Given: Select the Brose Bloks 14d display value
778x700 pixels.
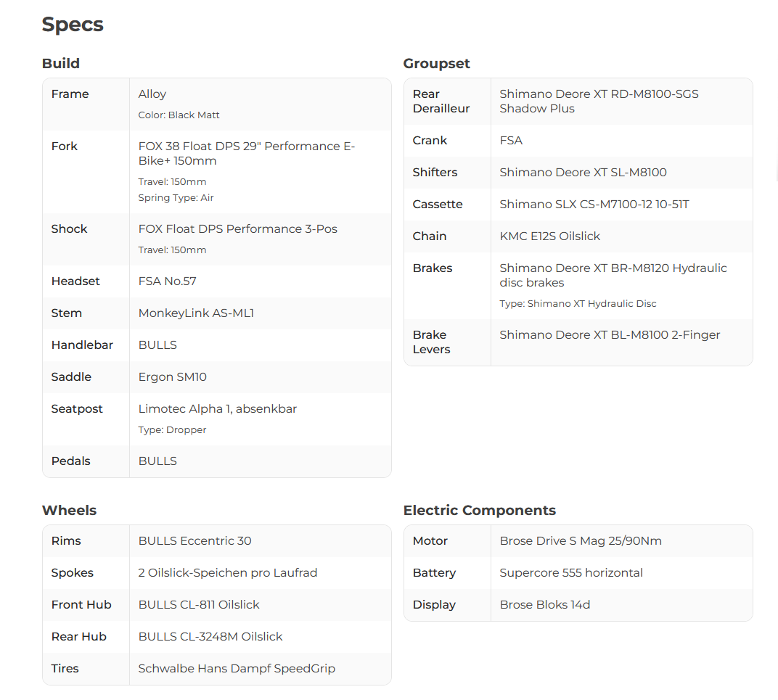Looking at the screenshot, I should (544, 605).
